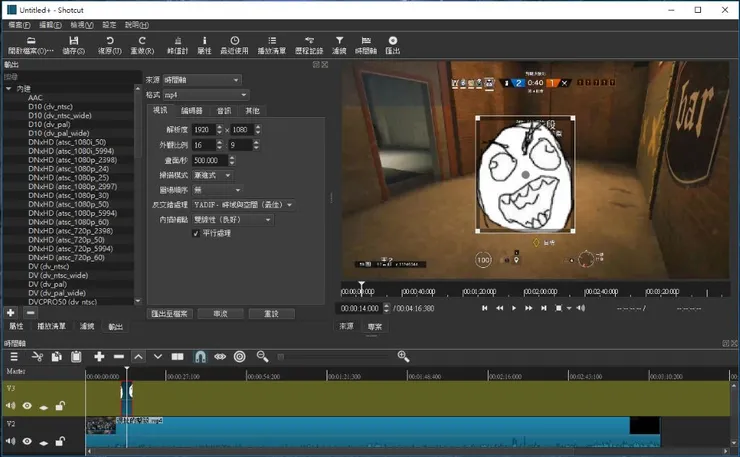Mute track V2 speaker icon
740x457 pixels.
[x=10, y=441]
